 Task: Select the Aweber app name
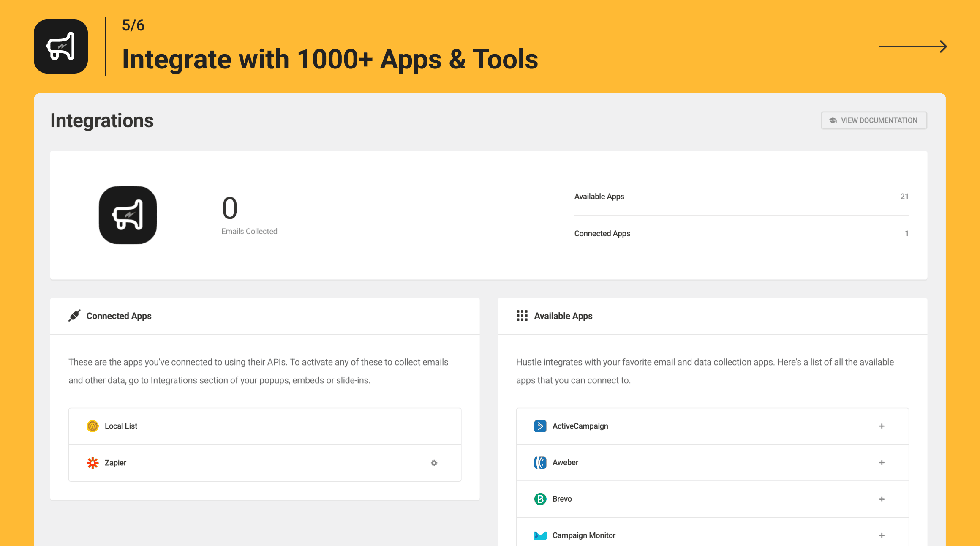click(x=565, y=462)
